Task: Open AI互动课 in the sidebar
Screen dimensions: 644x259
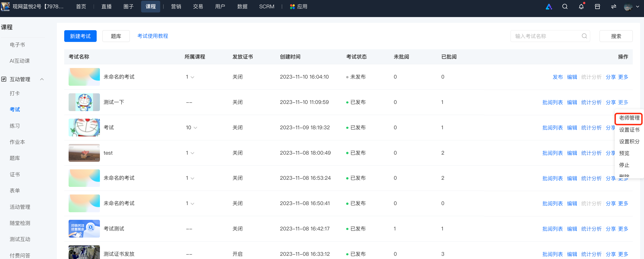Action: (x=20, y=61)
